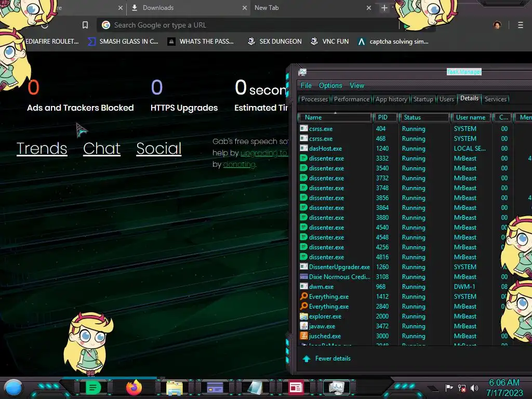Select the csrss.exe row with PID 404
This screenshot has width=532, height=399.
[x=414, y=129]
